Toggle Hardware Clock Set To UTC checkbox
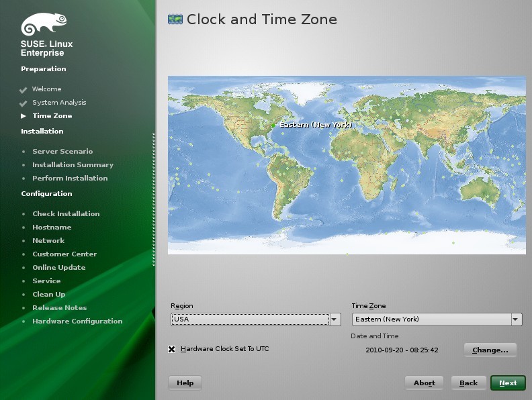The image size is (532, 400). 172,349
